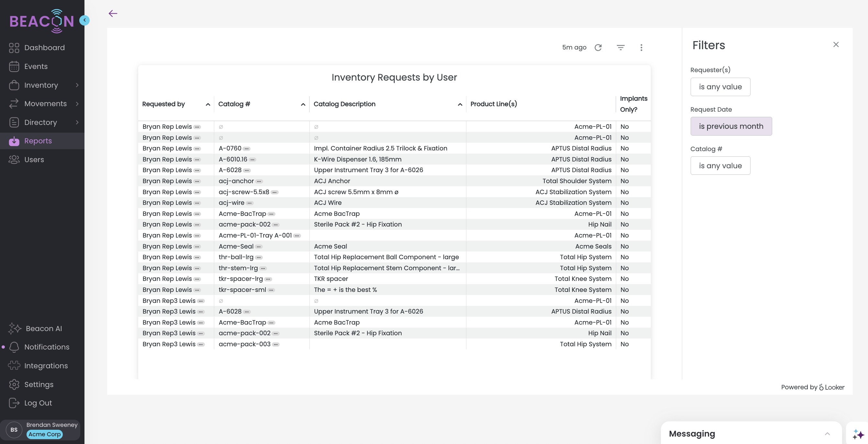The width and height of the screenshot is (868, 444).
Task: Click the refresh report icon
Action: 598,48
